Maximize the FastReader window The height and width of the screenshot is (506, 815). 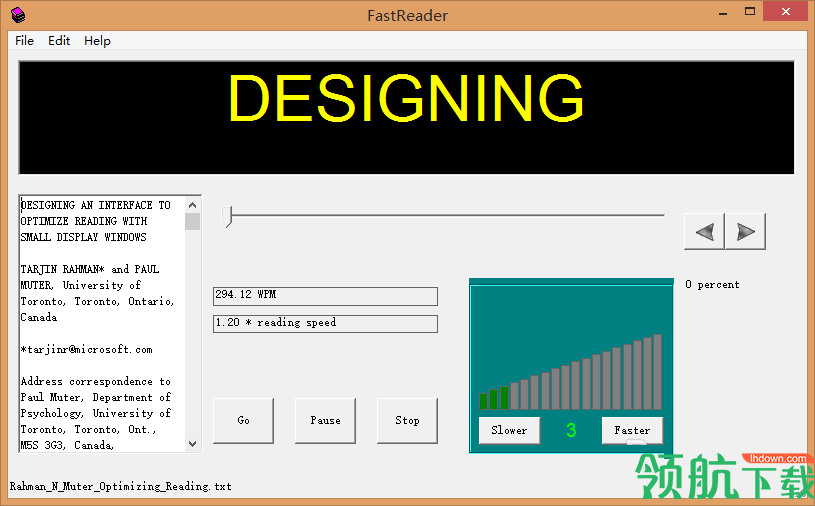750,11
